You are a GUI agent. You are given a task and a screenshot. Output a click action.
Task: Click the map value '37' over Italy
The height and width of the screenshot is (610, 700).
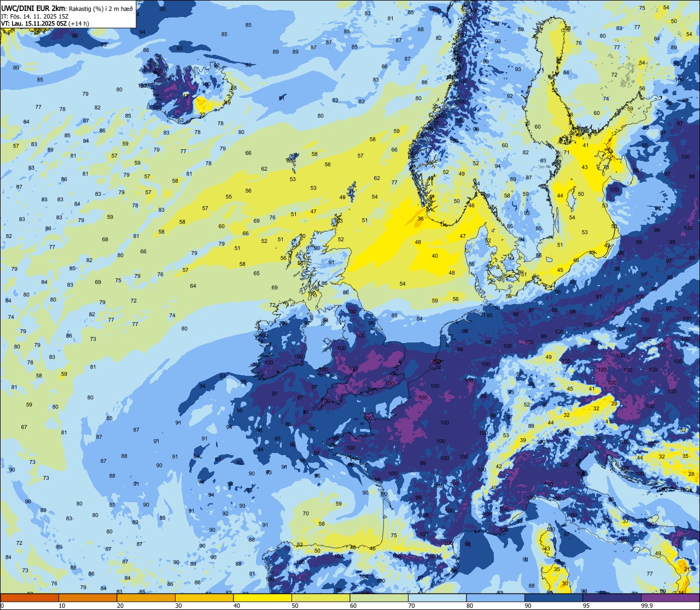click(625, 521)
